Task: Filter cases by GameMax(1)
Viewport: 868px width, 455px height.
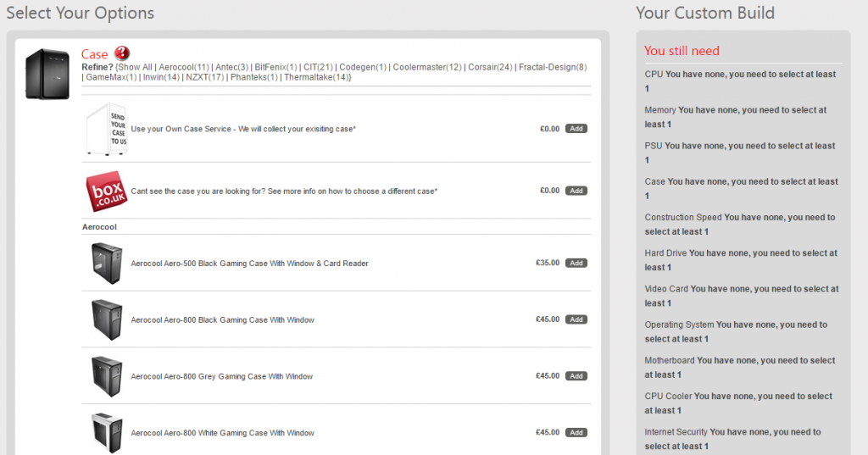Action: (x=111, y=77)
